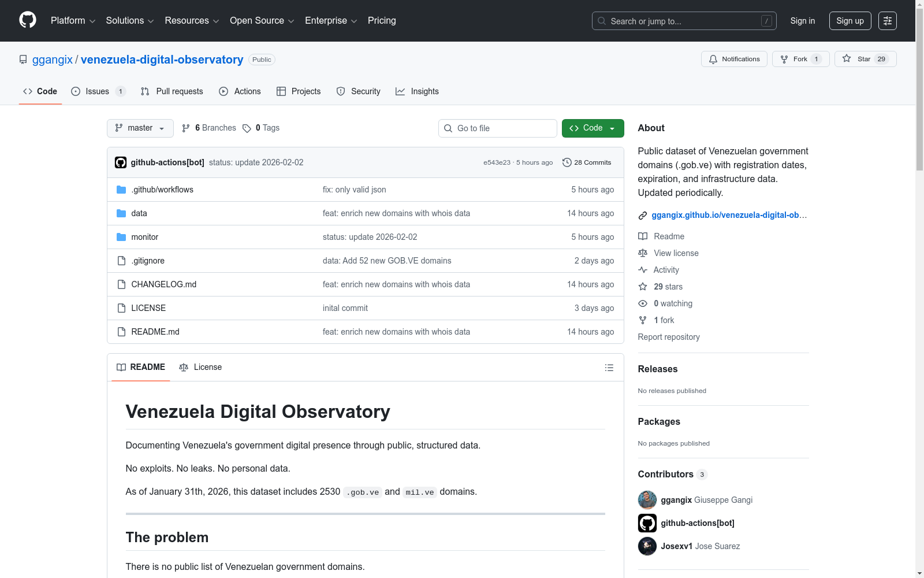Fork this repository
The image size is (924, 578).
pyautogui.click(x=800, y=59)
